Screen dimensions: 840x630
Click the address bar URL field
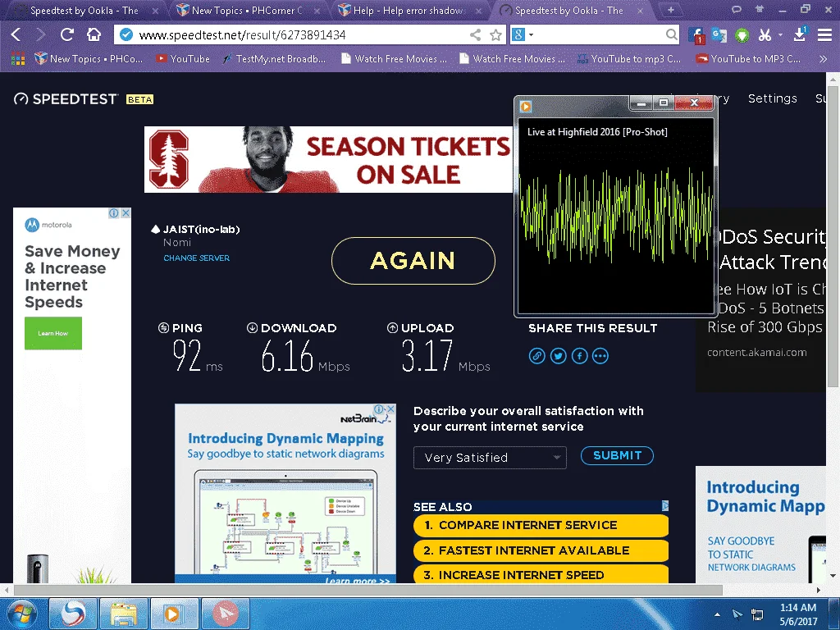[300, 34]
